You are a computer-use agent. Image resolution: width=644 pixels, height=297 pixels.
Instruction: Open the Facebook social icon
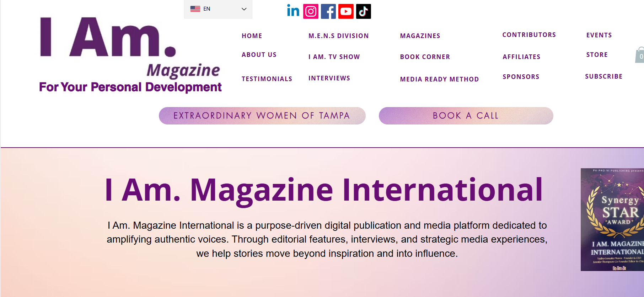point(328,11)
